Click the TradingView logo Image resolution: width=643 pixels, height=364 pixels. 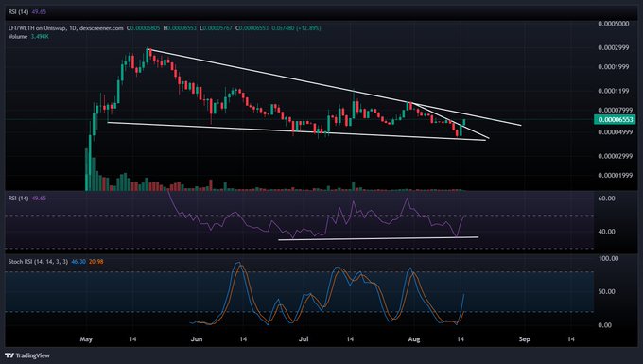[27, 355]
